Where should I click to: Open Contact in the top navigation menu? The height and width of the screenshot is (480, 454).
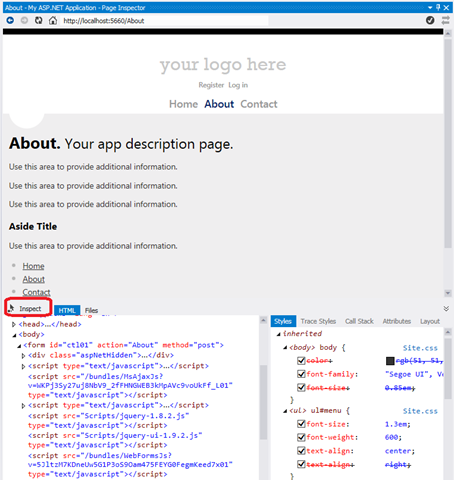tap(259, 104)
